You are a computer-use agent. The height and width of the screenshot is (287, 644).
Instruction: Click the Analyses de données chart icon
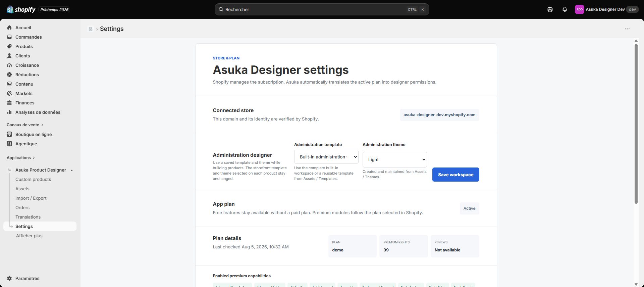9,112
